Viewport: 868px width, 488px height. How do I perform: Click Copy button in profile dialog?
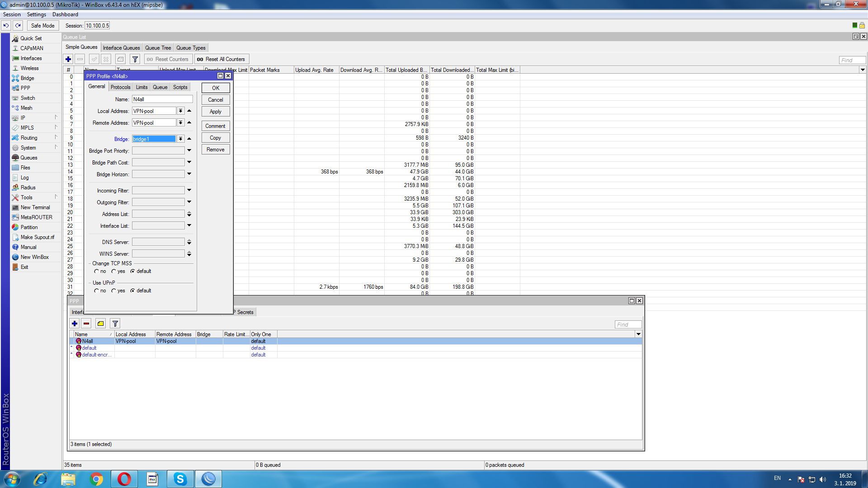point(216,138)
